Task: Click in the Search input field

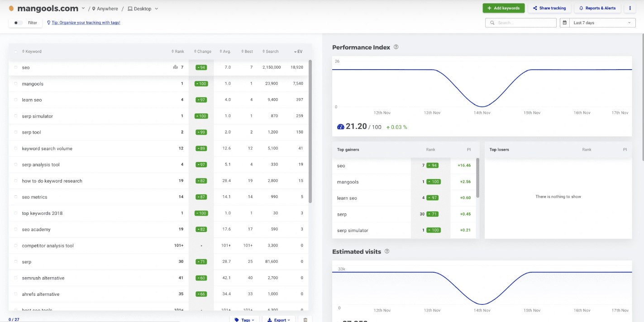Action: click(520, 23)
